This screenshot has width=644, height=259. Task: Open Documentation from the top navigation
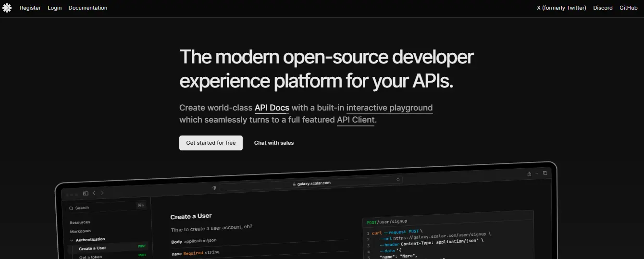click(x=88, y=8)
